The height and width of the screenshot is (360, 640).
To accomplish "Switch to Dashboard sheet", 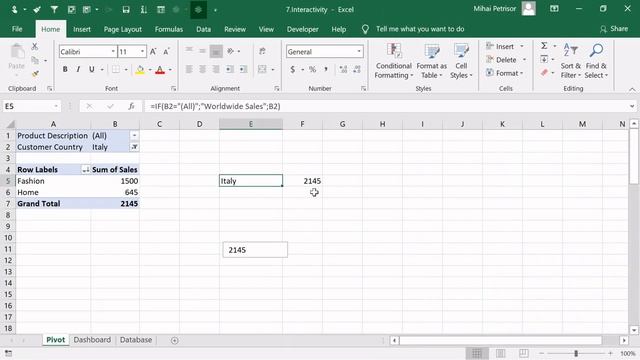I will pos(92,340).
